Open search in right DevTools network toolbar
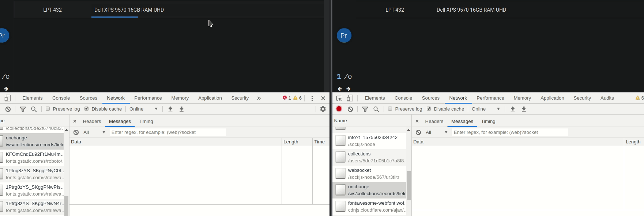This screenshot has height=216, width=644. (376, 109)
